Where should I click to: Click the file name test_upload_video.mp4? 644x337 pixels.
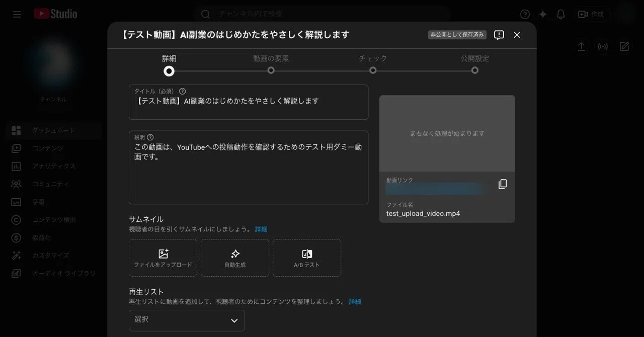[423, 214]
